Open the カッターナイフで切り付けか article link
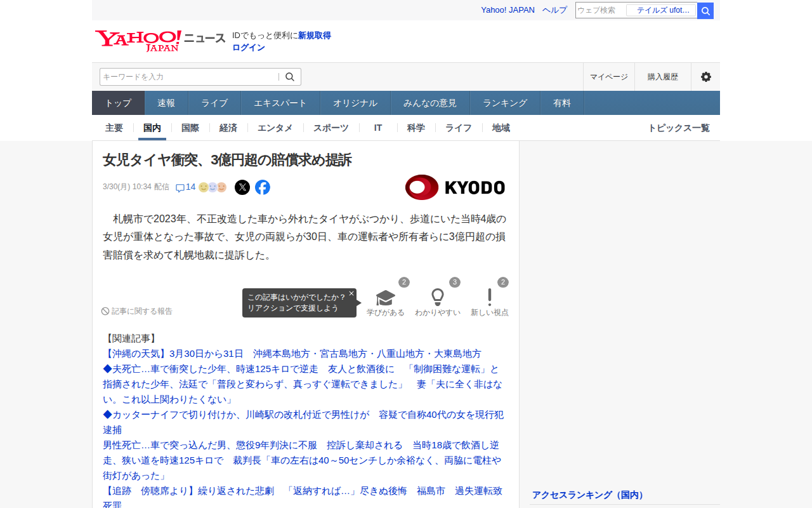This screenshot has height=508, width=812. click(303, 422)
